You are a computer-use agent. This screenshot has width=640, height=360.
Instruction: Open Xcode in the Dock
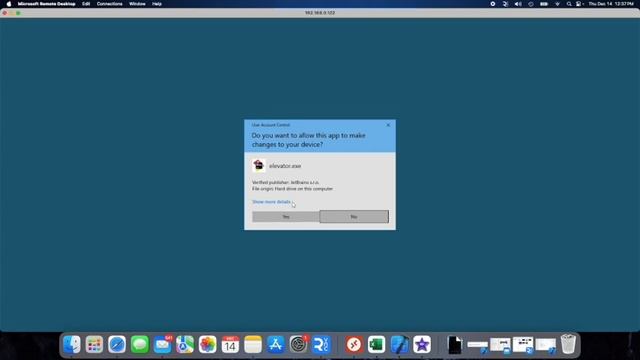[x=399, y=344]
